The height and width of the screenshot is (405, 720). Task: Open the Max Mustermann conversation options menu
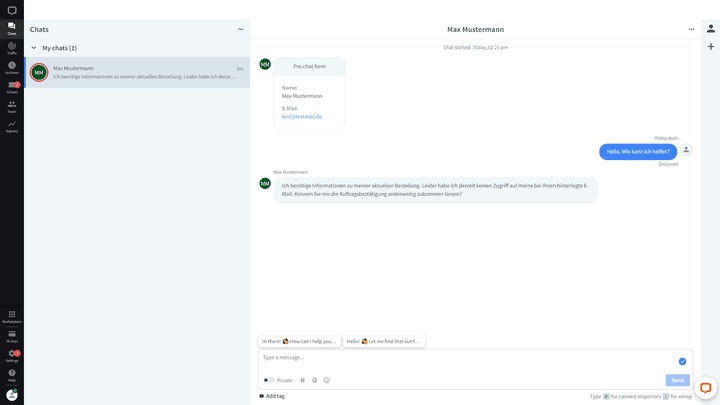[691, 29]
